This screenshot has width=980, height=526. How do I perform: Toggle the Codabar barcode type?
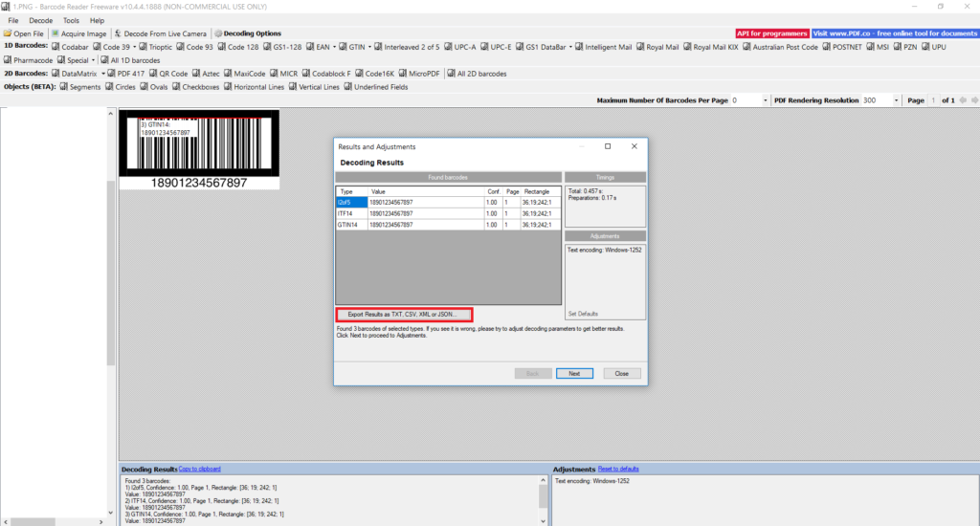(70, 47)
